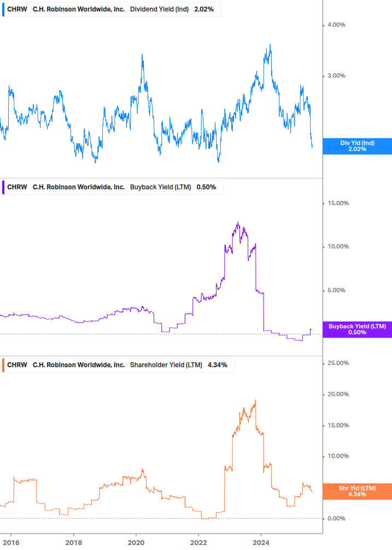Click the 15.00% axis label on the buyback chart
Screen dimensions: 392x550
click(x=338, y=204)
